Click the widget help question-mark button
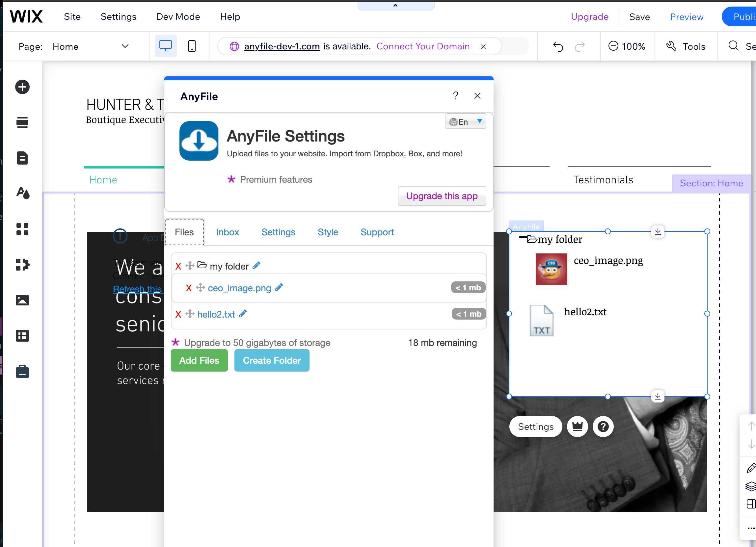Screen dimensions: 756x547 (603, 427)
